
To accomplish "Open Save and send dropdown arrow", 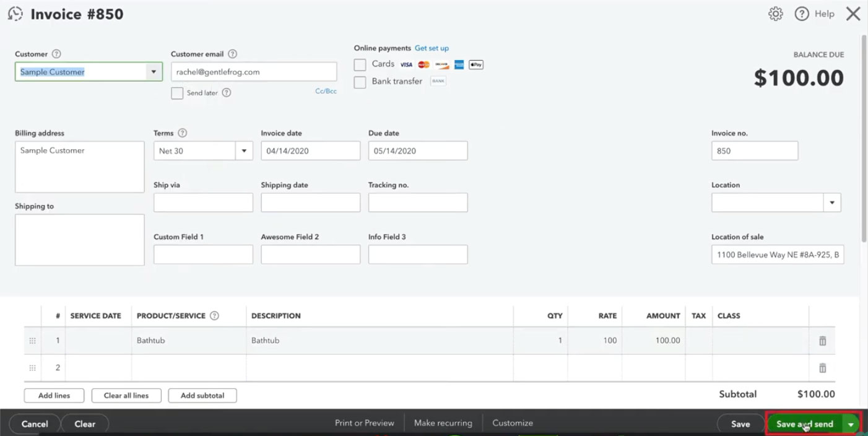I will [851, 424].
